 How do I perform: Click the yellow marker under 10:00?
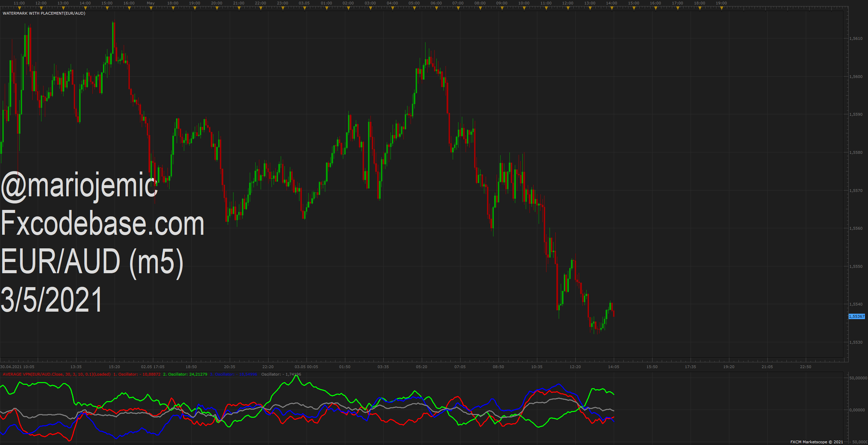[524, 8]
